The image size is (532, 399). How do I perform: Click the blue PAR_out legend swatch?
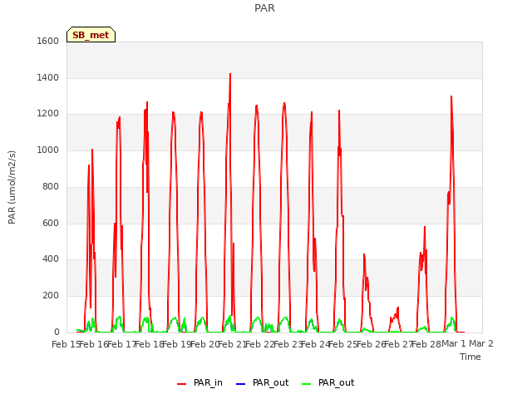[x=240, y=384]
